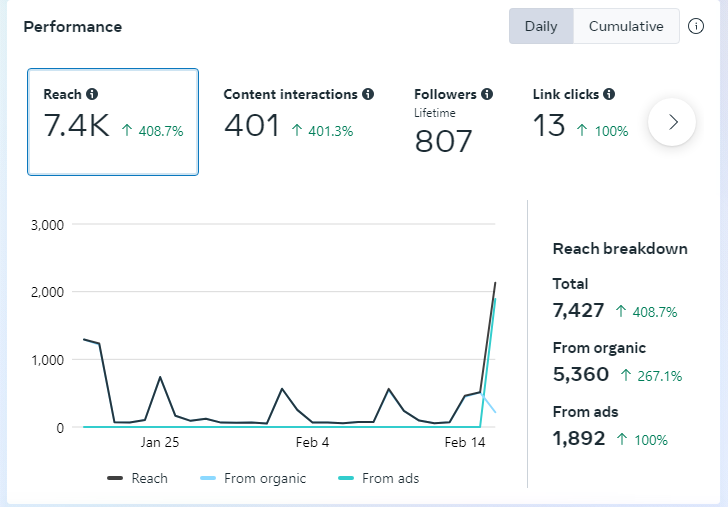This screenshot has height=507, width=728.
Task: Open the Followers lifetime metric card
Action: coord(453,122)
